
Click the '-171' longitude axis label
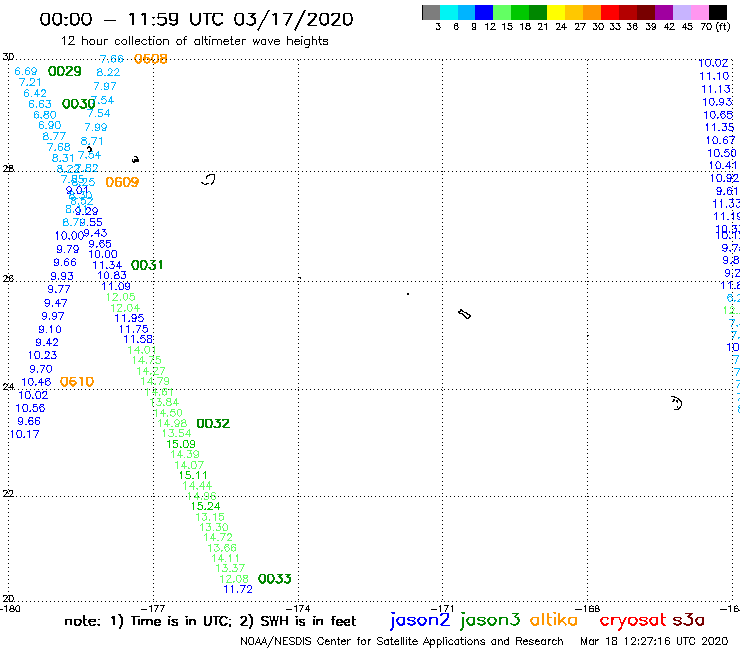[x=442, y=609]
